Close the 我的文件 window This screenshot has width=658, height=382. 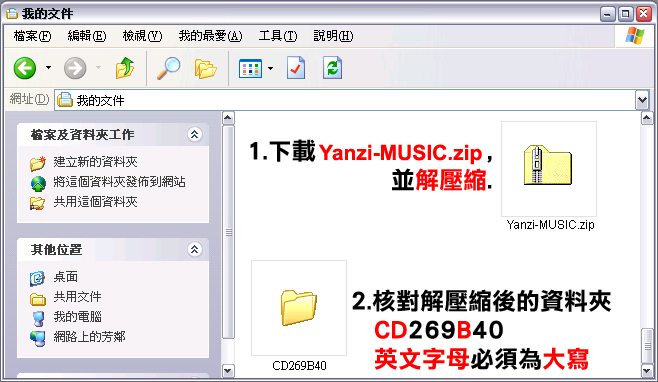tap(643, 14)
